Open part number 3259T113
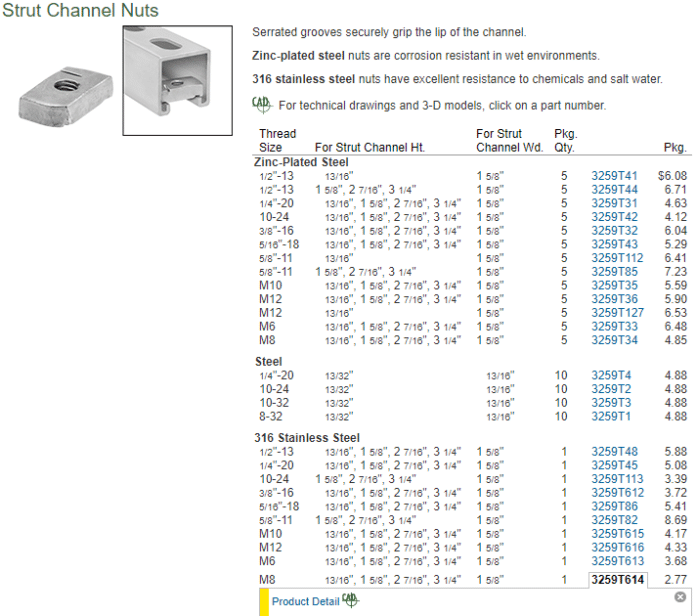Image resolution: width=696 pixels, height=616 pixels. [x=617, y=479]
